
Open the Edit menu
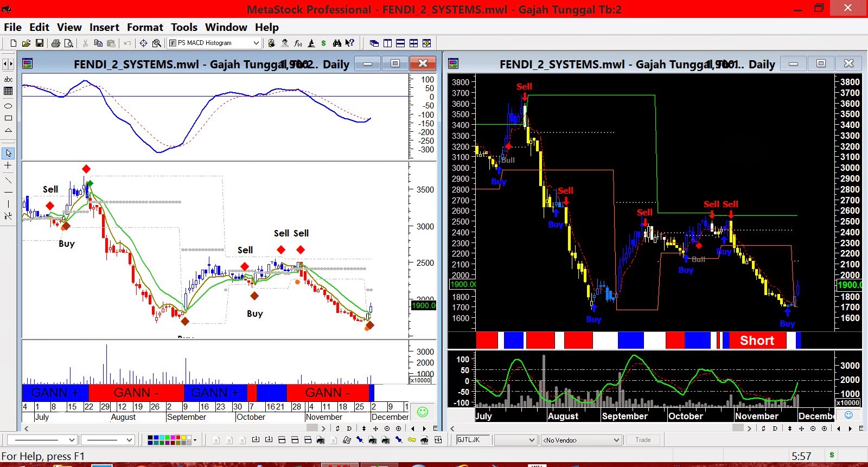[39, 27]
